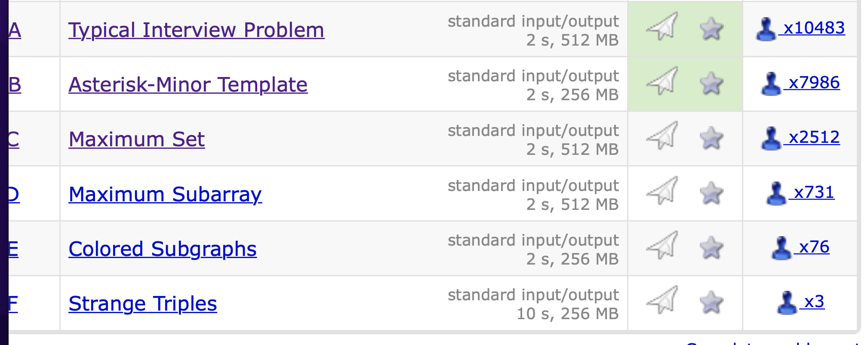The width and height of the screenshot is (868, 345).
Task: Open the Asterisk-Minor Template problem
Action: (x=188, y=85)
